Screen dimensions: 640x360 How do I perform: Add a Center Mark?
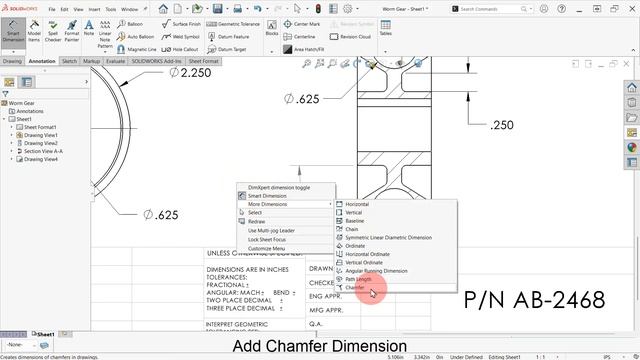pos(302,24)
